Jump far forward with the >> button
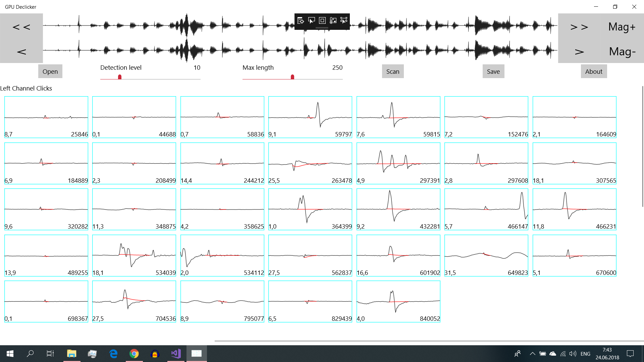 (x=579, y=27)
